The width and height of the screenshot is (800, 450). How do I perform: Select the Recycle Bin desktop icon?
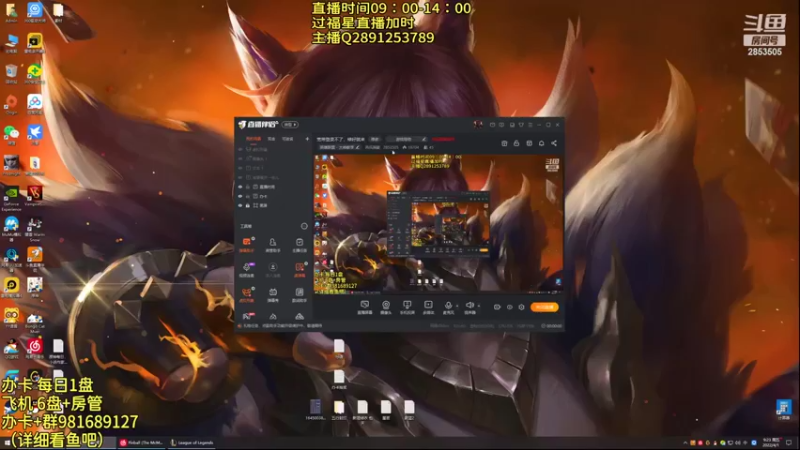coord(11,74)
